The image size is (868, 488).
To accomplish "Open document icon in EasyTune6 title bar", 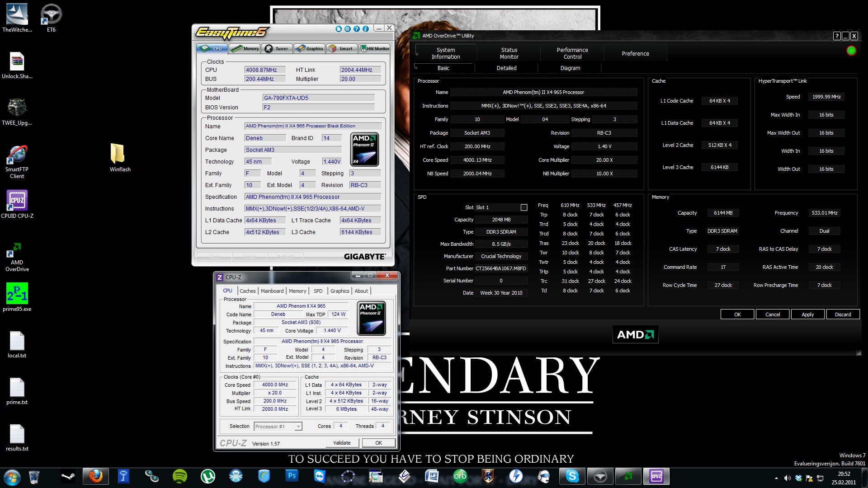I will click(x=339, y=28).
